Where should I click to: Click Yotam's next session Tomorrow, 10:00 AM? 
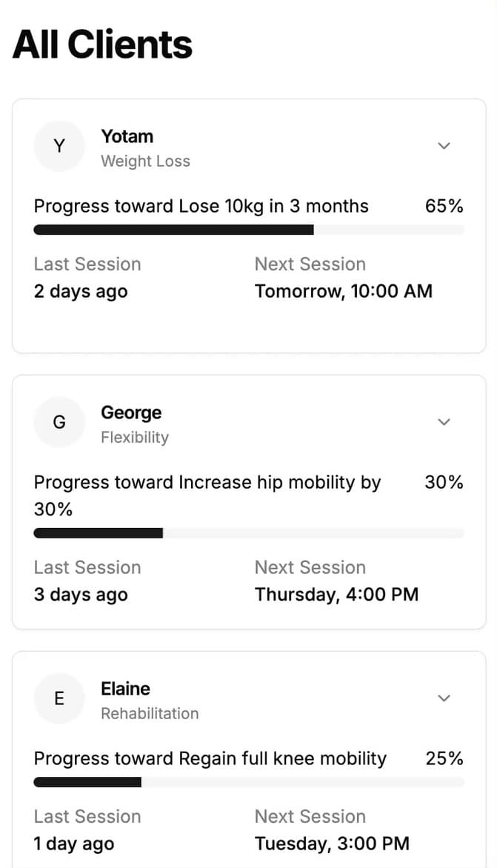pyautogui.click(x=344, y=291)
